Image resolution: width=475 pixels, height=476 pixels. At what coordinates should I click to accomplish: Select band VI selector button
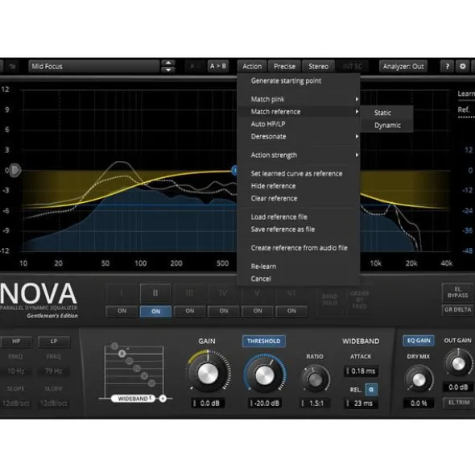click(291, 293)
